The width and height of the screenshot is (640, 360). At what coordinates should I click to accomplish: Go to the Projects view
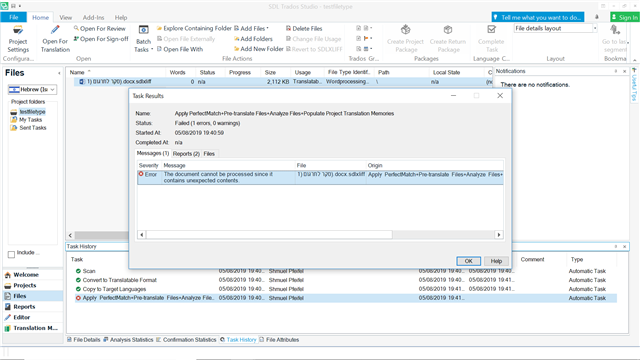(33, 285)
